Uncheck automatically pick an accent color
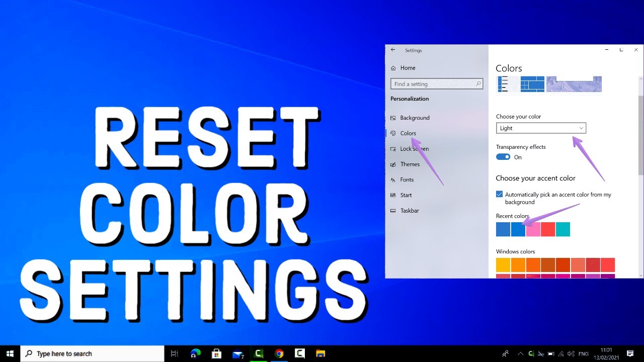Screen dimensions: 644x362 click(x=499, y=194)
